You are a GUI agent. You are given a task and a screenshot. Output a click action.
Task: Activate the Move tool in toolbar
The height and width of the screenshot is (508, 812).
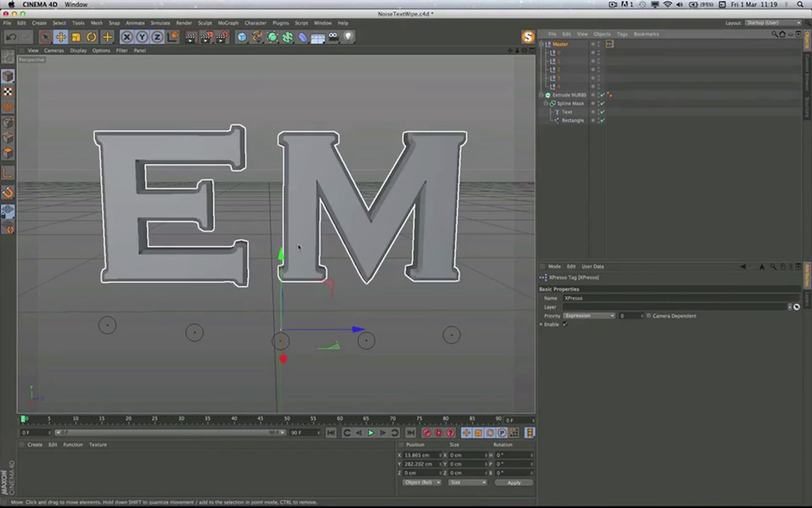coord(61,37)
